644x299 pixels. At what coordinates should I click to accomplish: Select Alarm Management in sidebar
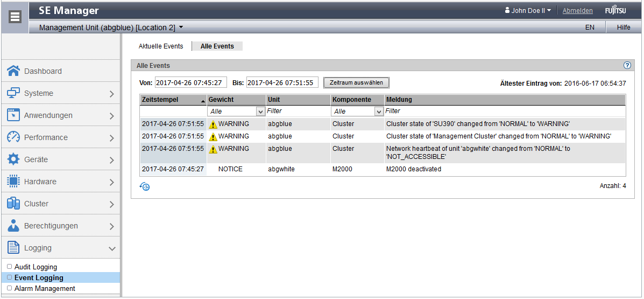click(x=45, y=288)
